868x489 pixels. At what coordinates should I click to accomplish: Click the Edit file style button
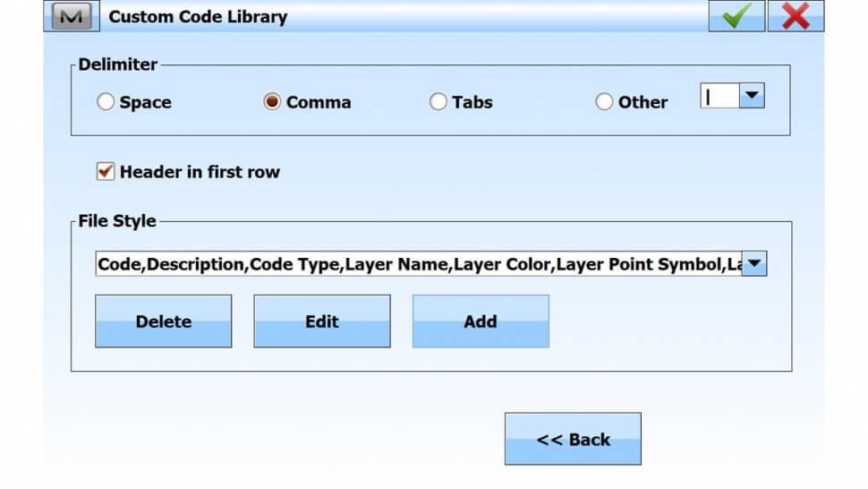(322, 322)
